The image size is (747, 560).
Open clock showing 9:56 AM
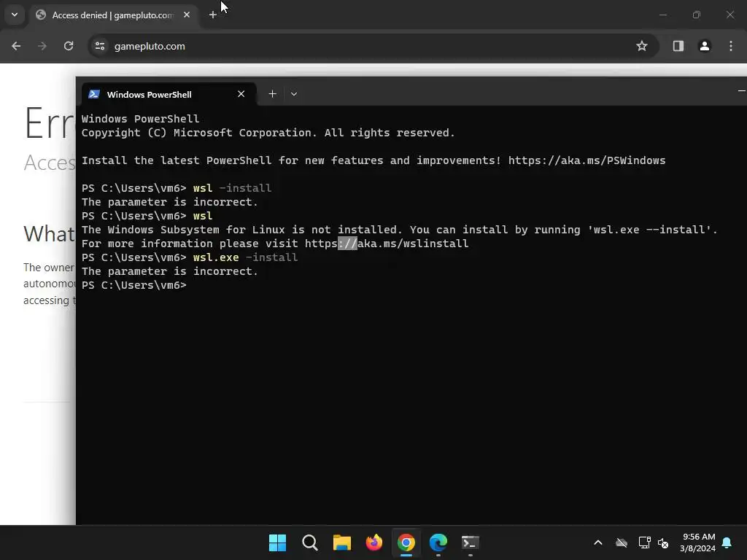pos(697,542)
